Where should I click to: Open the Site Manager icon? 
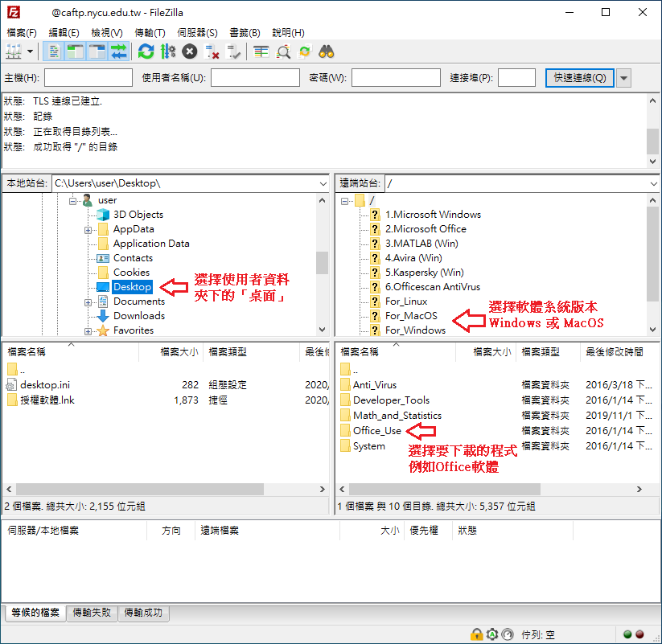tap(14, 52)
